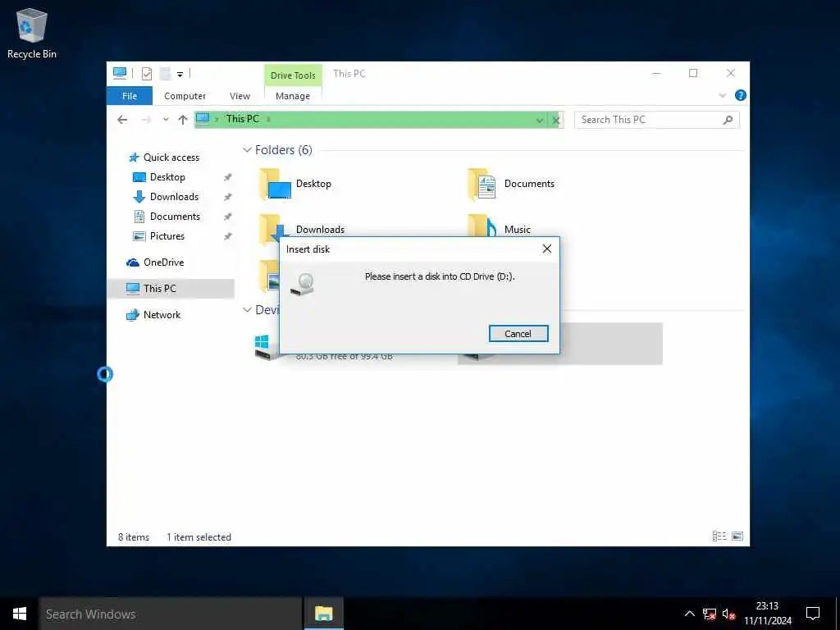Select the Desktop folder icon

[275, 184]
